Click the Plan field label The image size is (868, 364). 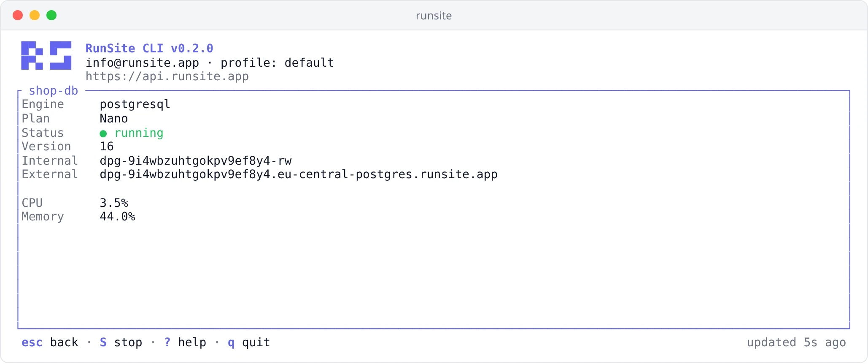[36, 118]
